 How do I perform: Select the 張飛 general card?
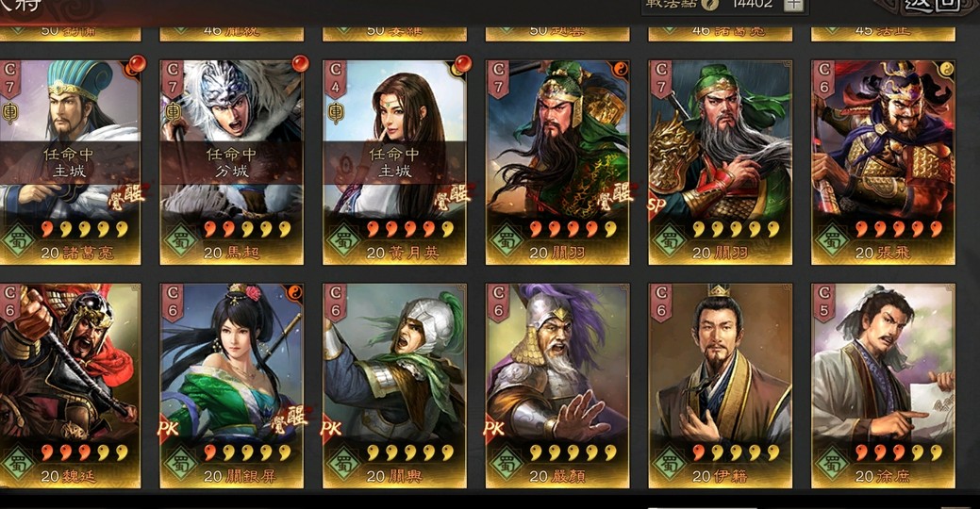pyautogui.click(x=883, y=162)
